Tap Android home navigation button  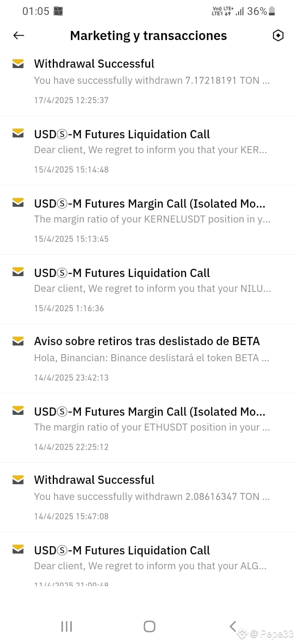[x=149, y=626]
